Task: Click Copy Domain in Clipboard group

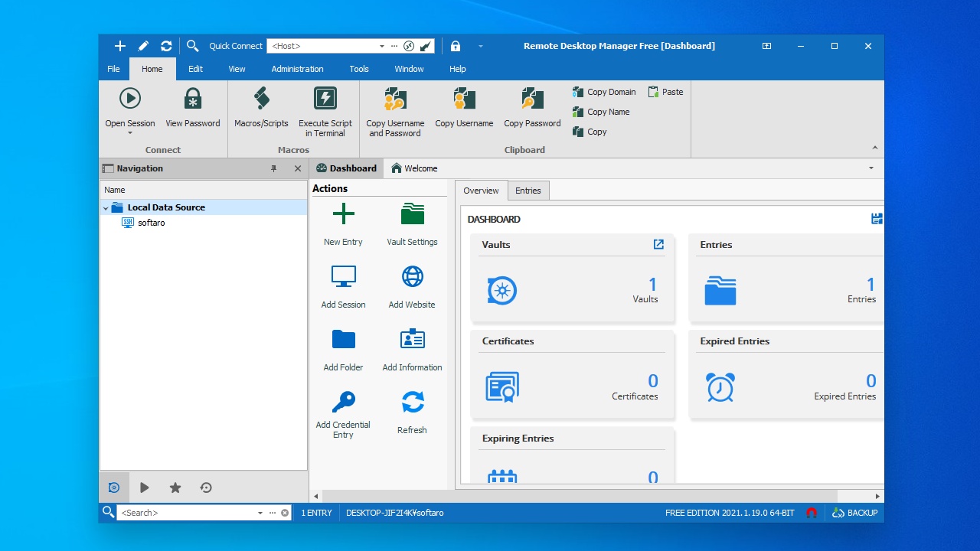Action: (604, 92)
